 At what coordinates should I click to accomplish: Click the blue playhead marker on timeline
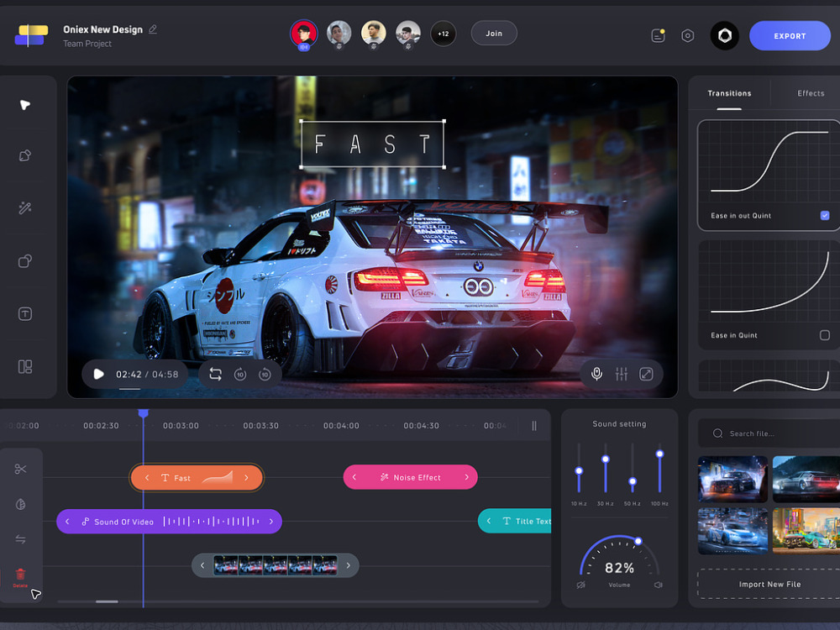(x=143, y=413)
